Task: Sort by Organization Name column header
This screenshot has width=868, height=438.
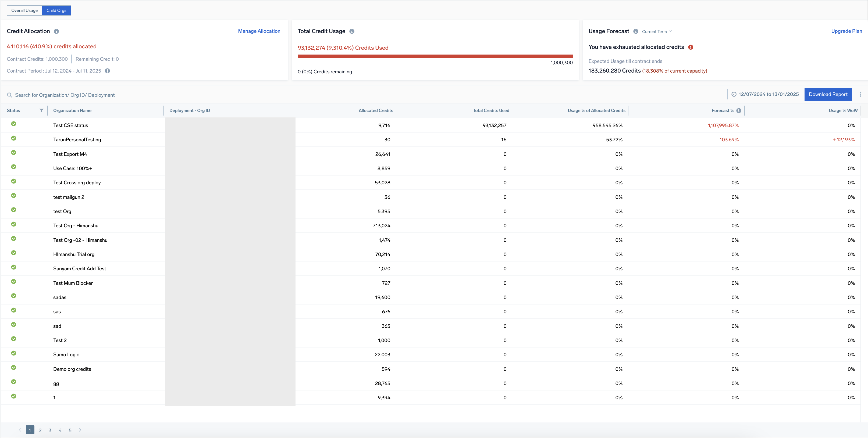Action: click(x=72, y=110)
